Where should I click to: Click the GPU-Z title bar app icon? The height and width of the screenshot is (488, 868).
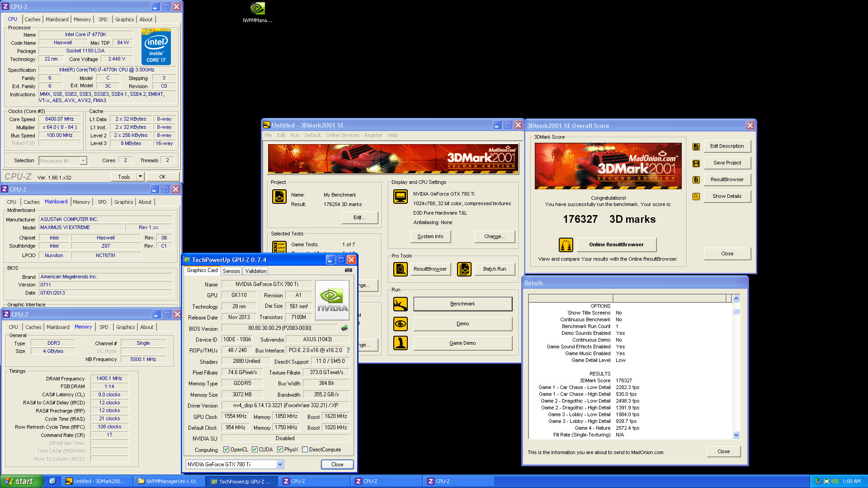pos(187,260)
